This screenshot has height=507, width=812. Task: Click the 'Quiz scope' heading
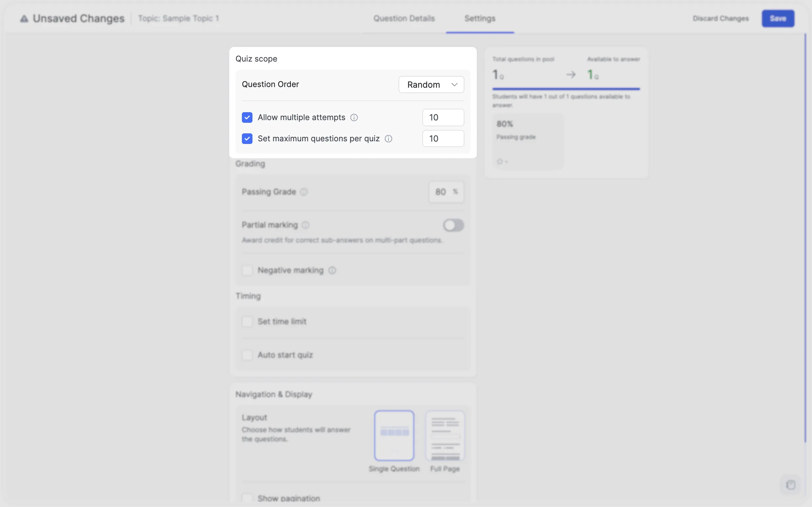256,59
